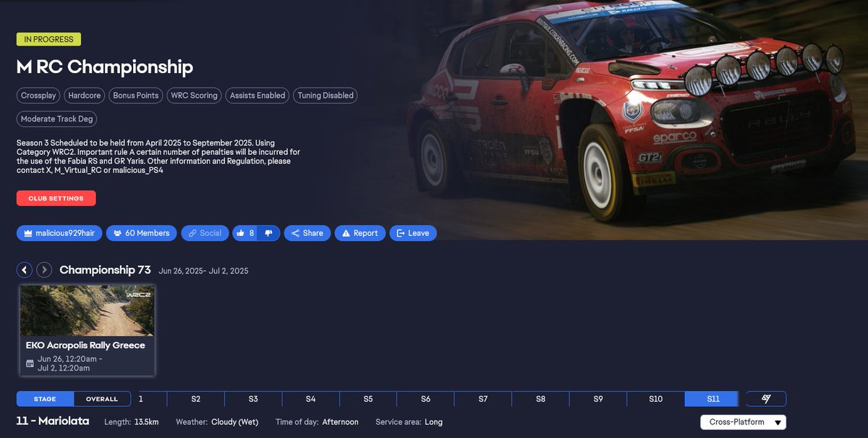The width and height of the screenshot is (868, 438).
Task: Click the Assists Enabled tag
Action: pyautogui.click(x=258, y=96)
